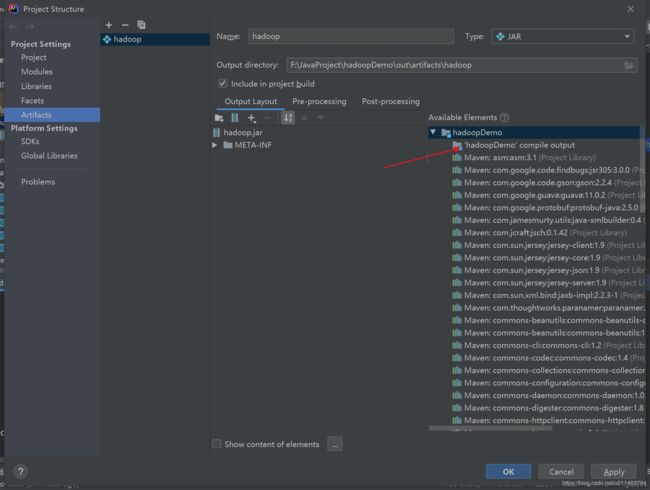The width and height of the screenshot is (650, 490).
Task: Open Modules settings section
Action: click(x=37, y=72)
